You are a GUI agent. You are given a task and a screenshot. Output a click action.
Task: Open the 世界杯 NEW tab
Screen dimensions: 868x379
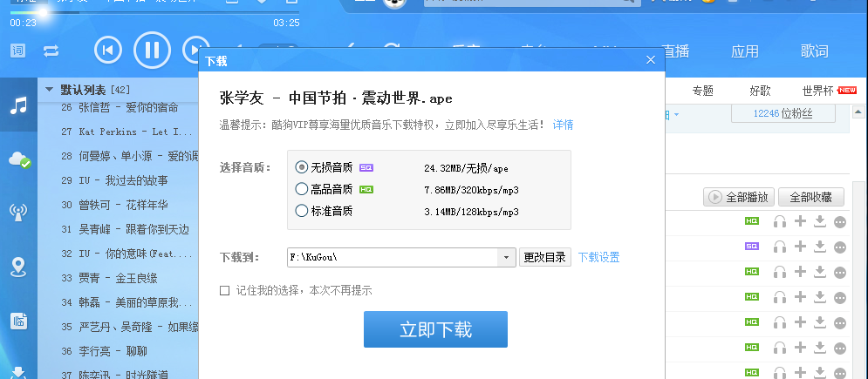tap(830, 91)
